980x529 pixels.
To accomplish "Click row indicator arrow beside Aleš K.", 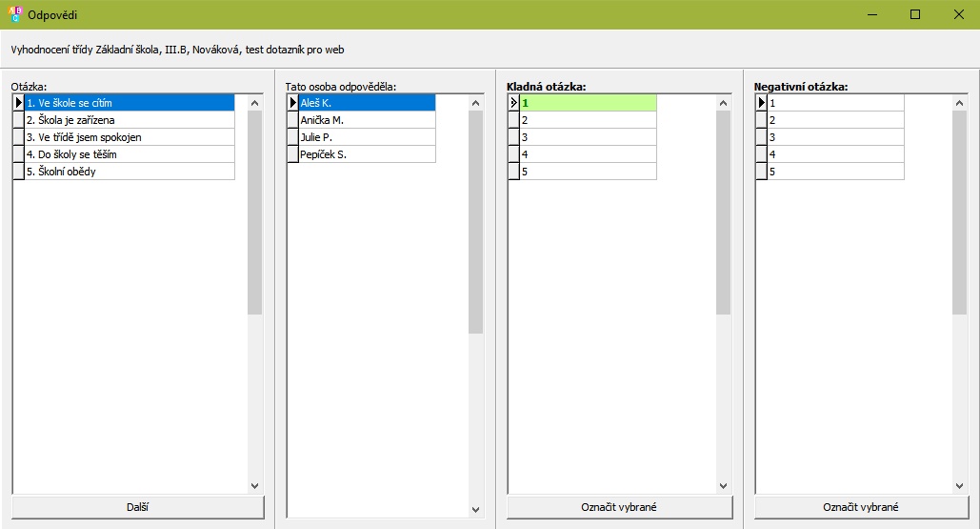I will tap(293, 103).
